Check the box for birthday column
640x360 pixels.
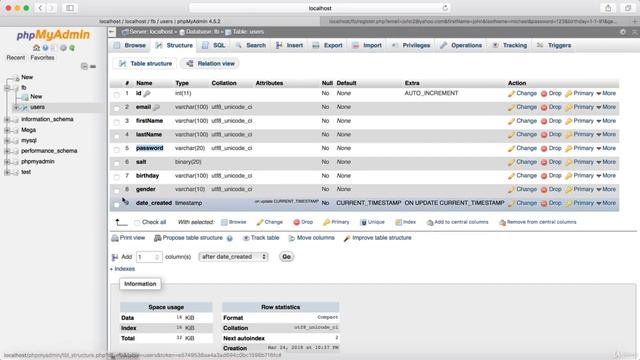117,177
